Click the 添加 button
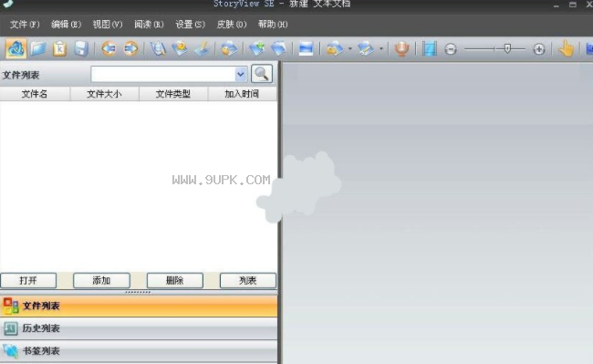Viewport: 593px width, 364px height. pyautogui.click(x=101, y=280)
